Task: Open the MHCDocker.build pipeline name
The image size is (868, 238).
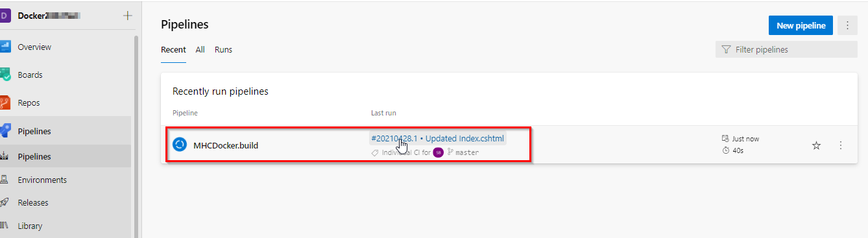Action: [226, 145]
